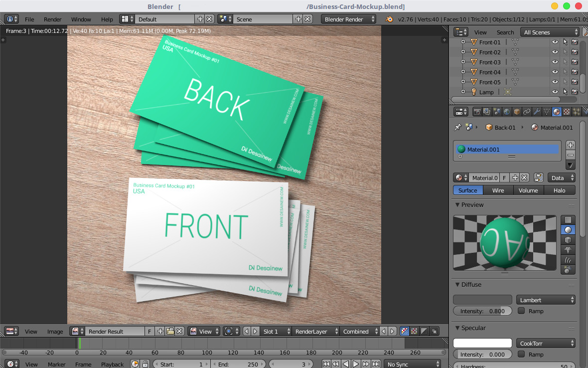Assign a fake user with the F button
This screenshot has height=368, width=588.
coord(504,178)
